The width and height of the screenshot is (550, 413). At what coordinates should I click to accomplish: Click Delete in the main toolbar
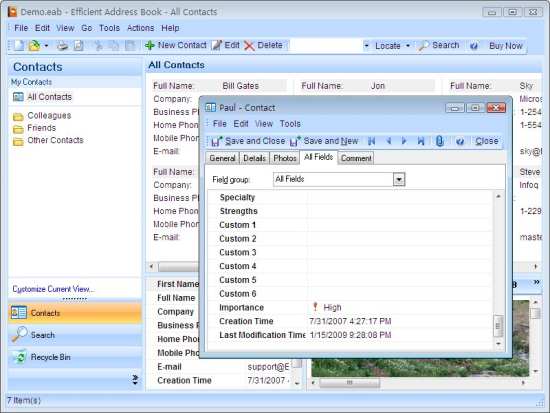coord(263,45)
